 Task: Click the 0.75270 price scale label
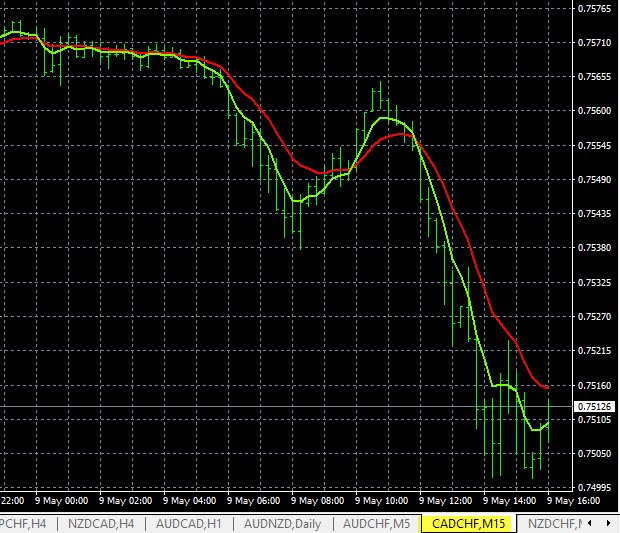[594, 317]
